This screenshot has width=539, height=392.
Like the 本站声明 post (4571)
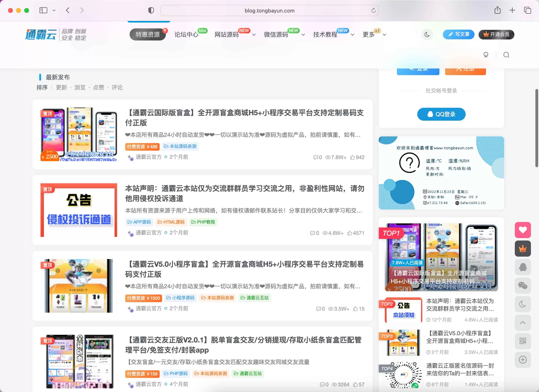(x=356, y=233)
